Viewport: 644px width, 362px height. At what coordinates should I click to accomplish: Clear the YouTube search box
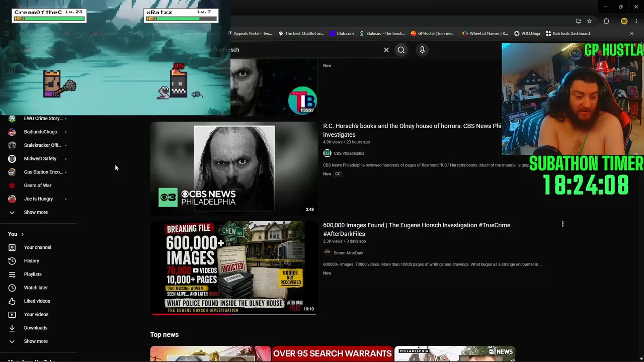[386, 50]
